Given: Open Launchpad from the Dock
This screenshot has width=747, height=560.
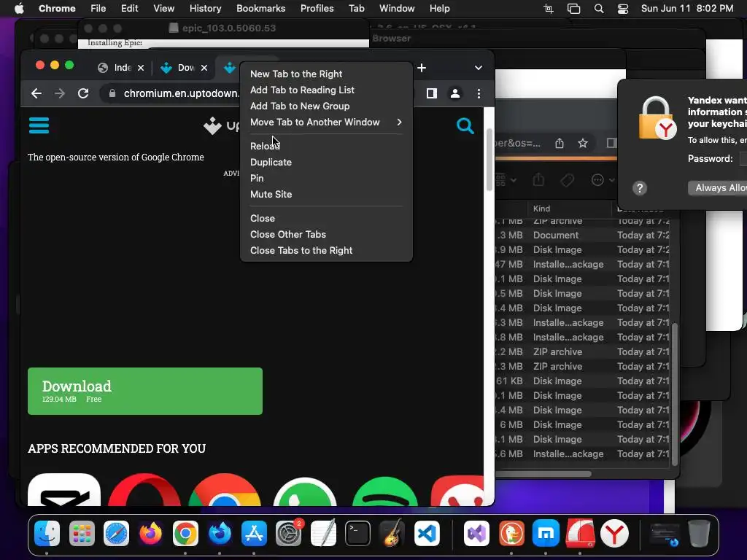Looking at the screenshot, I should pyautogui.click(x=82, y=533).
